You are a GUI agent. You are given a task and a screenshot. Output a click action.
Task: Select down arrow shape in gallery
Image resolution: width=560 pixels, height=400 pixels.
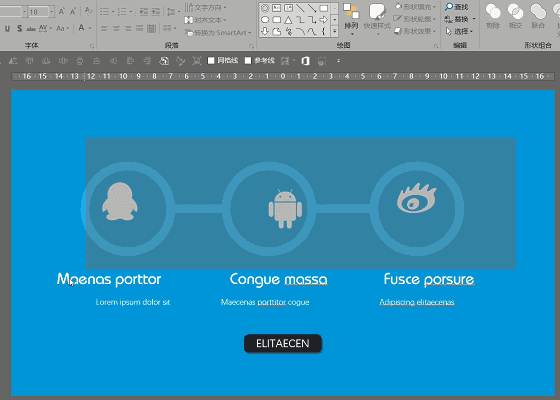point(265,31)
